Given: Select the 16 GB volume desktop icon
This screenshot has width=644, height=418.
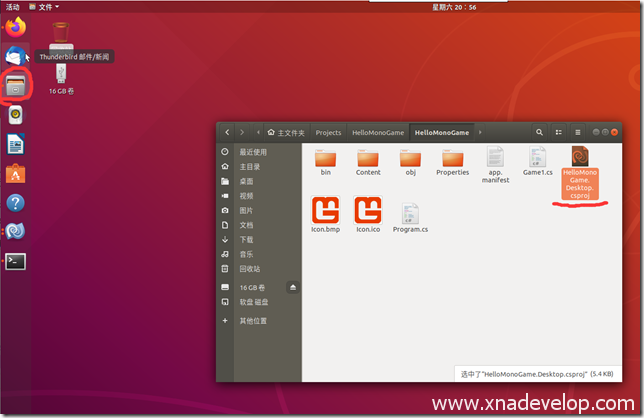Looking at the screenshot, I should click(x=60, y=77).
